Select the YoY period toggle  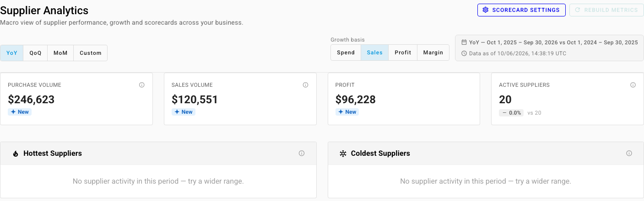coord(12,53)
